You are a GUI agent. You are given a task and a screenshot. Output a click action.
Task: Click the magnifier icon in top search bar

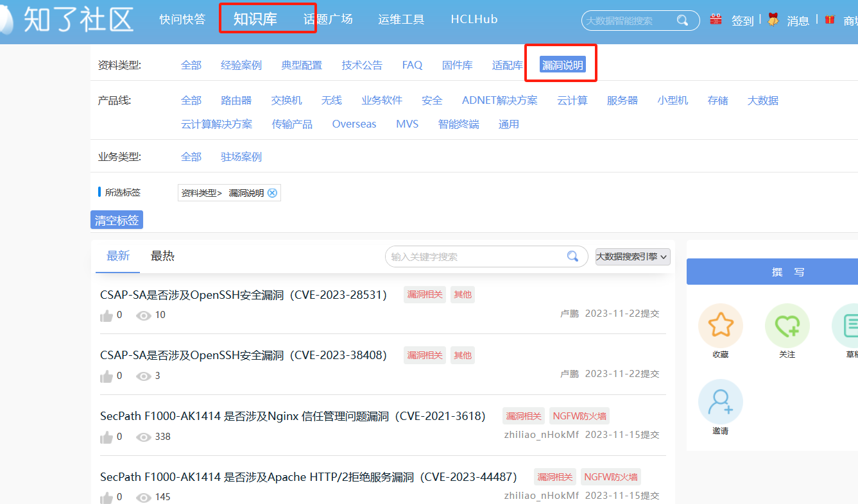tap(683, 21)
